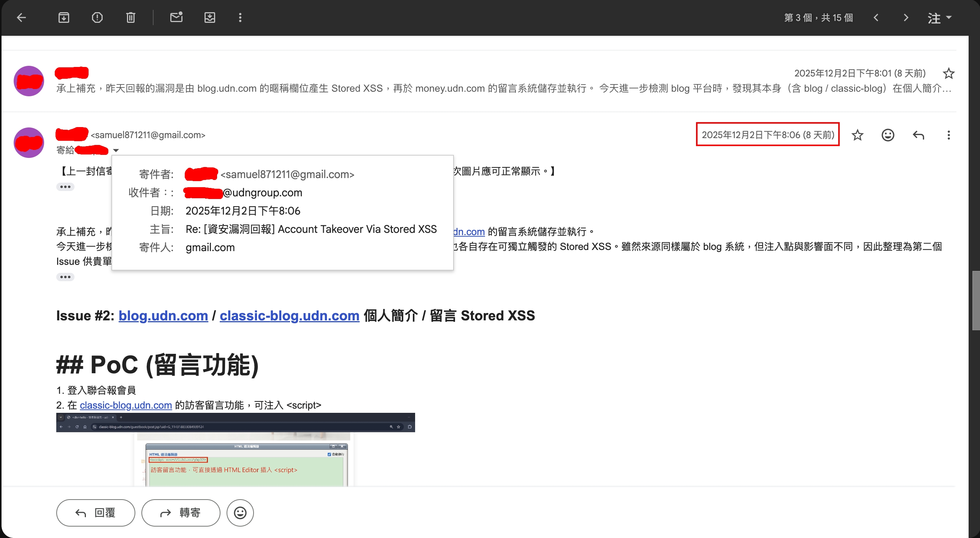Open emoji reaction button beside 轉寄
This screenshot has width=980, height=538.
[x=240, y=513]
